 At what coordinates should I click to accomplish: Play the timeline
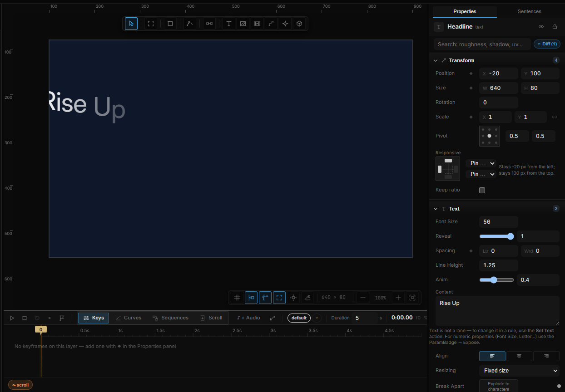pyautogui.click(x=12, y=318)
